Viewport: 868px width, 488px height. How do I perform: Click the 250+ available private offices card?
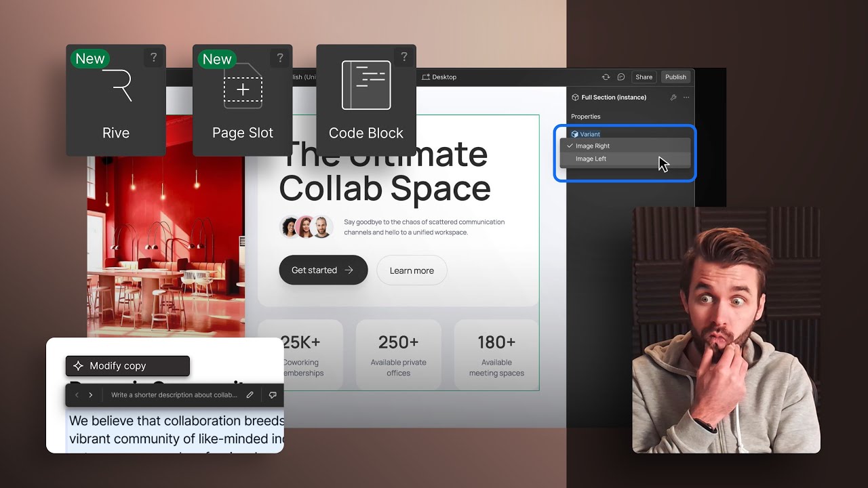[x=399, y=355]
